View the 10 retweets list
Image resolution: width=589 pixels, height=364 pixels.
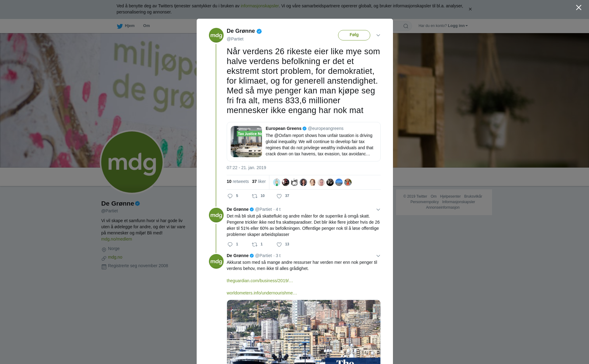[x=238, y=181]
